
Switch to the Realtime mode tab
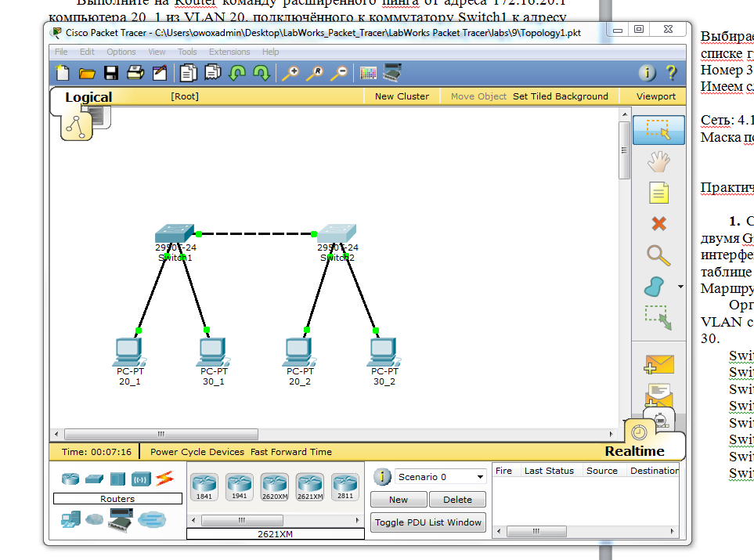point(634,451)
